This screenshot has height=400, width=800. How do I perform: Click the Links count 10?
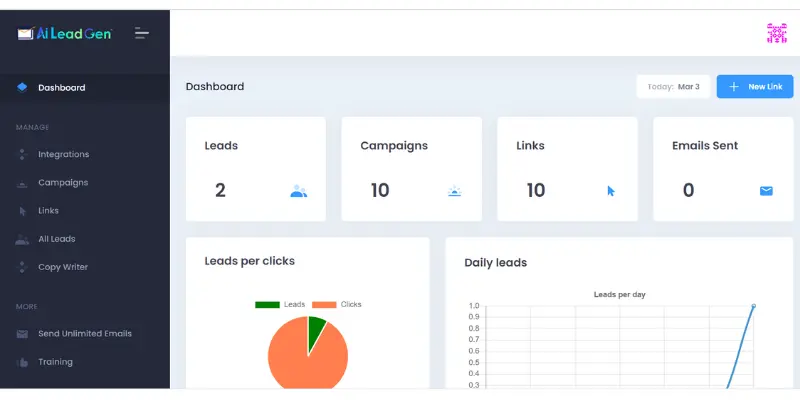coord(536,191)
